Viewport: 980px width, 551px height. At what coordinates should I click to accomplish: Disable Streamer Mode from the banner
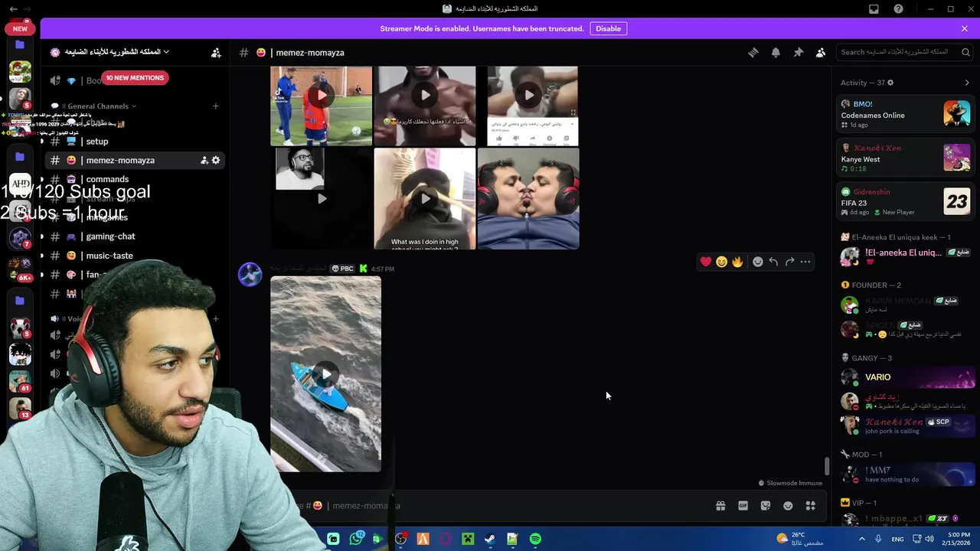(609, 28)
